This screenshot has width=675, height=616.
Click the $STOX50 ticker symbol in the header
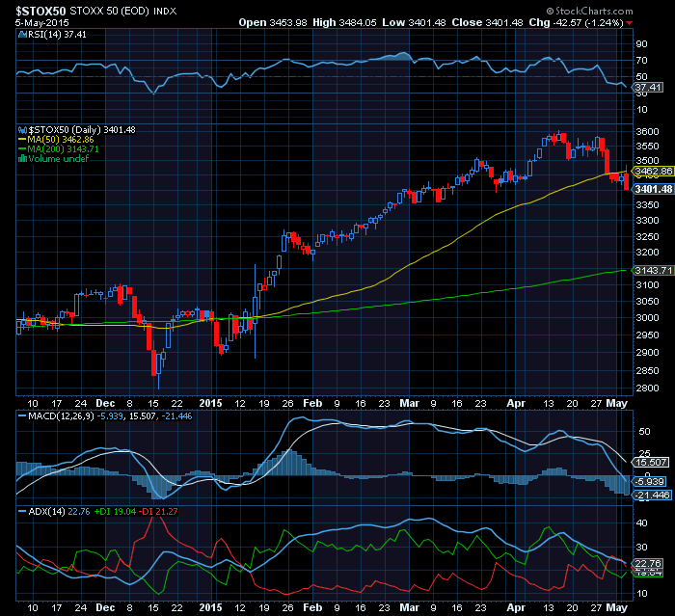[40, 11]
